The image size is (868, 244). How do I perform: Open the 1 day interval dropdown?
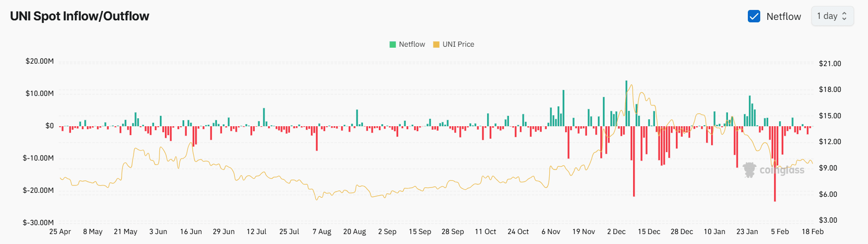pyautogui.click(x=832, y=16)
